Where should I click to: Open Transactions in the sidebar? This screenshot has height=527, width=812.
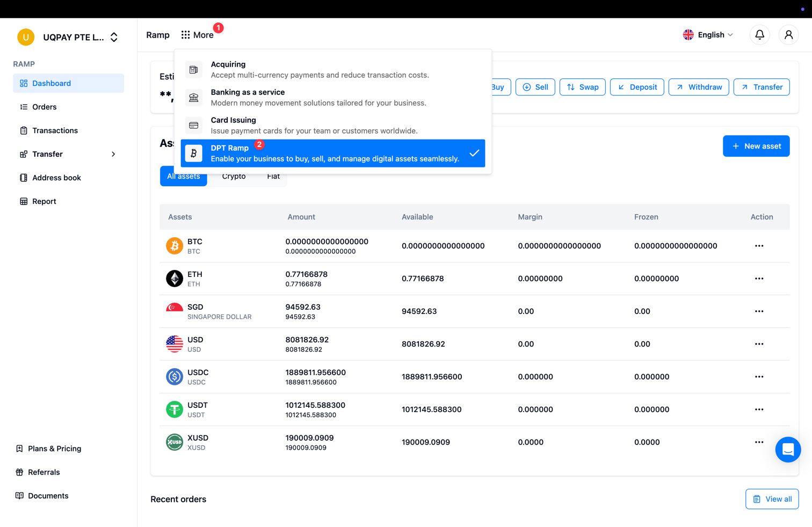click(x=68, y=130)
